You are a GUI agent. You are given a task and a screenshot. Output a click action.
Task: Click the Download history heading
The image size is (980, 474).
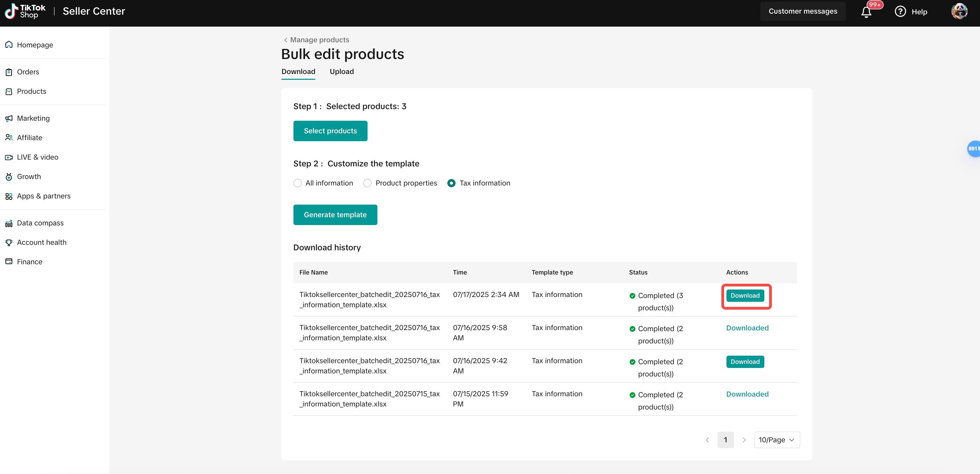(x=327, y=248)
